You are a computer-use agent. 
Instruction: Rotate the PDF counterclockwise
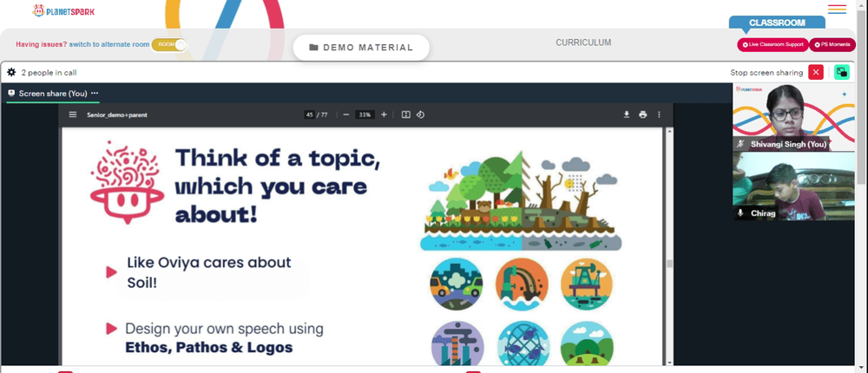pyautogui.click(x=420, y=115)
